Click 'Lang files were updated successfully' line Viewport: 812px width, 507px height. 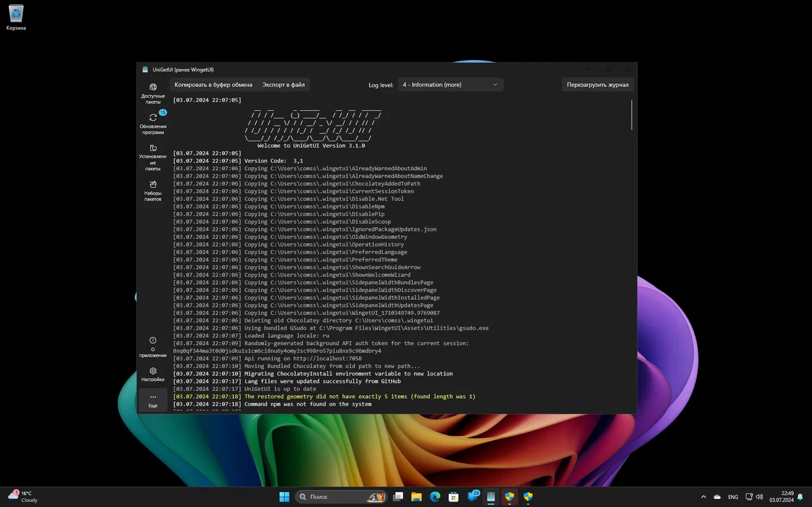coord(287,381)
